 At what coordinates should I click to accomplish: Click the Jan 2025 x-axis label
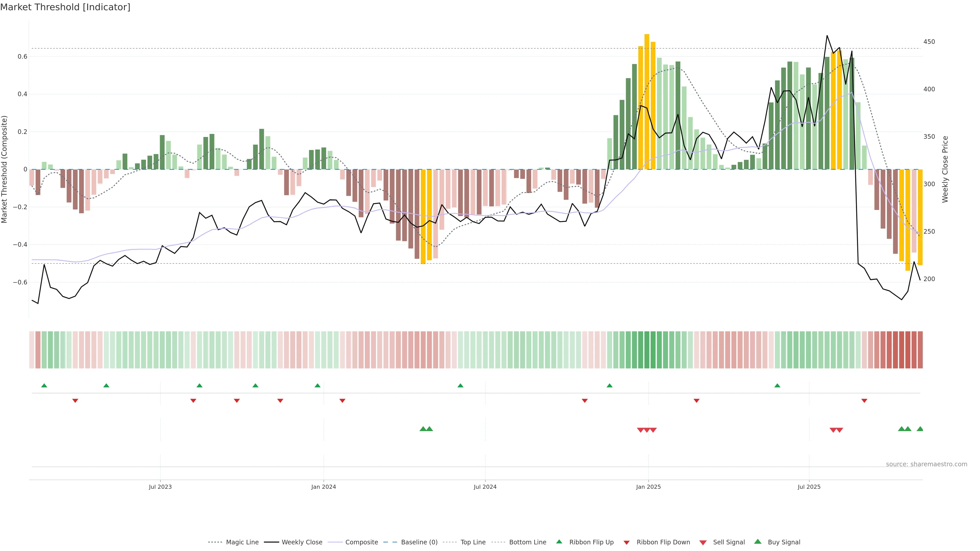pos(648,487)
